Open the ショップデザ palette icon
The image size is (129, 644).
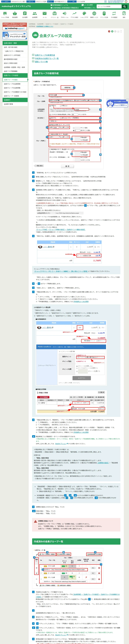(x=84, y=14)
